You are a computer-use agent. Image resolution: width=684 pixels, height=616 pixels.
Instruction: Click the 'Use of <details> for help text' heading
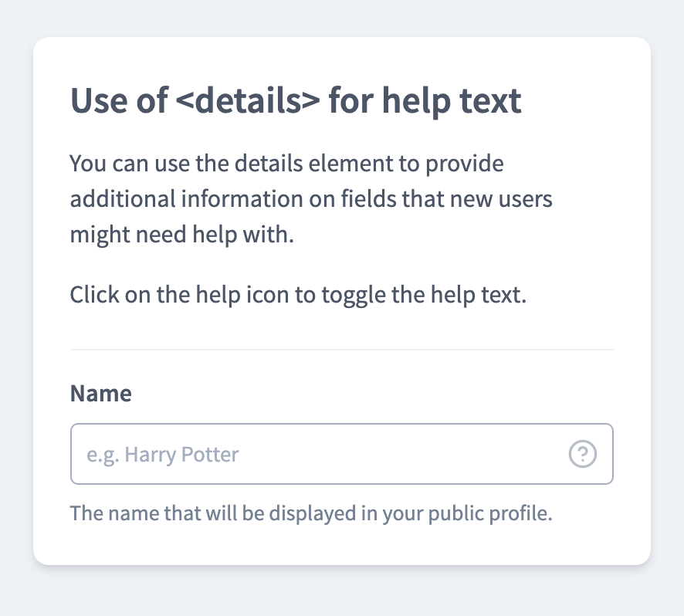point(296,101)
